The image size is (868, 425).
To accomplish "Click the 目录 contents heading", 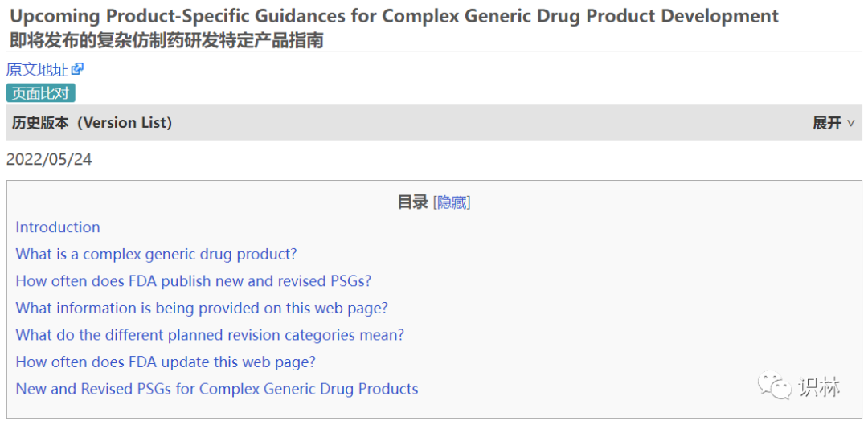I will point(412,202).
